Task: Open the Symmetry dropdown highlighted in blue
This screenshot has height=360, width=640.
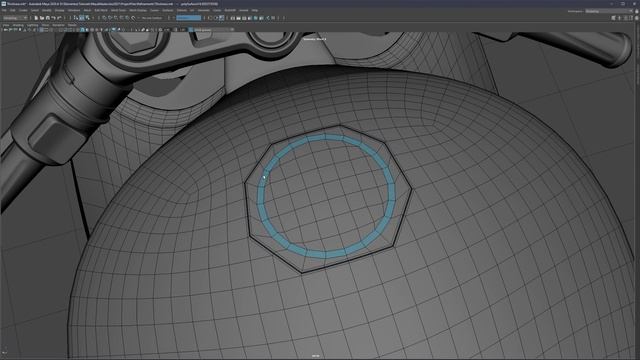Action: pos(189,18)
